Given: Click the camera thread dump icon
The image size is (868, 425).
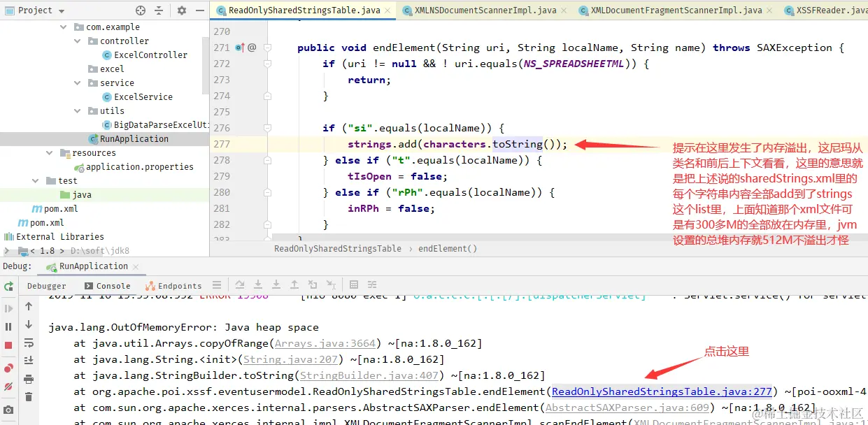Looking at the screenshot, I should tap(8, 410).
